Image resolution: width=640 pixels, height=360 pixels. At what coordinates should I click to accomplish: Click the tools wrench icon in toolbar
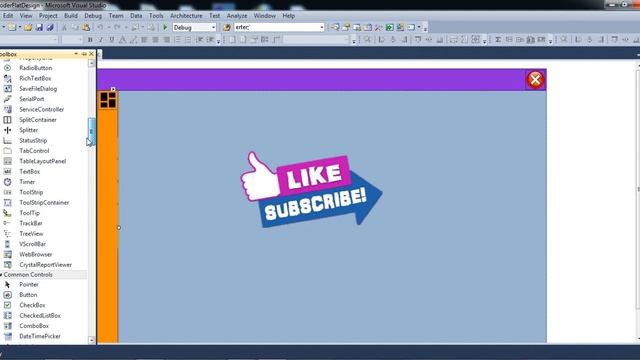(378, 27)
